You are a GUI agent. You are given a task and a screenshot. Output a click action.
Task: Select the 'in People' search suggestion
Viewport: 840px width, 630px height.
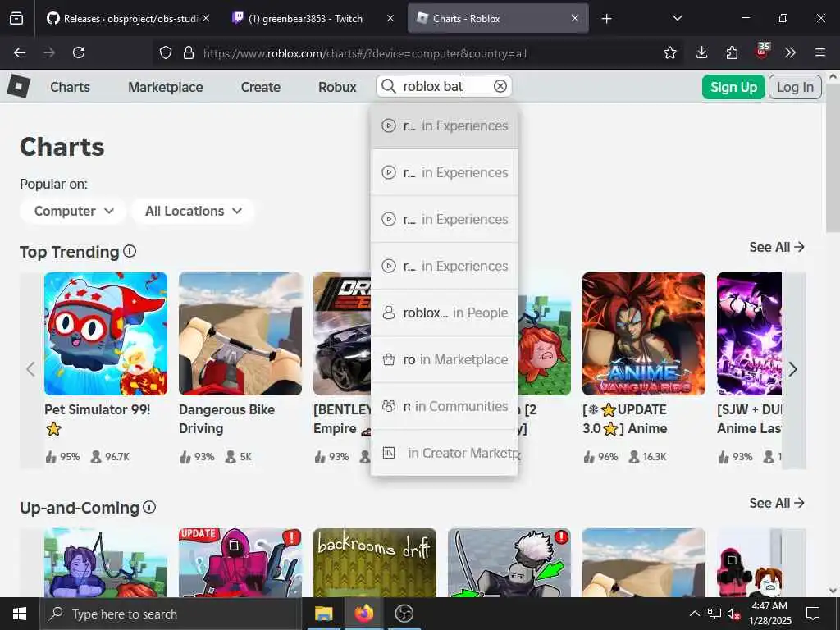point(444,313)
